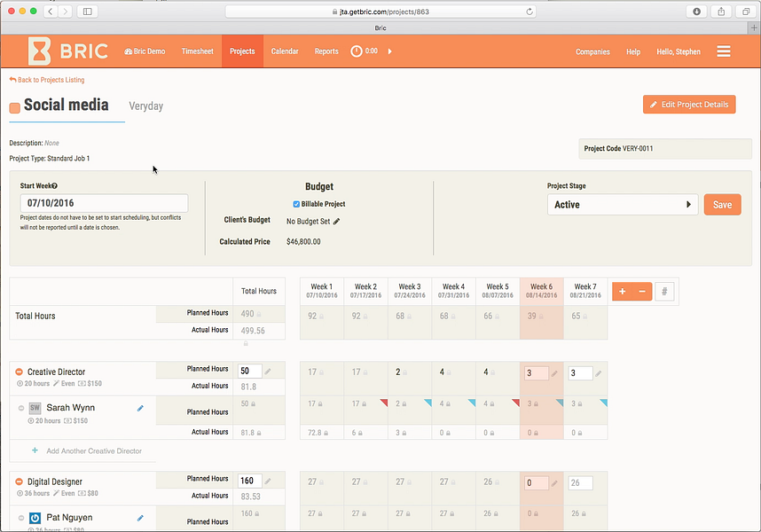Collapse the Creative Director role

pos(19,372)
